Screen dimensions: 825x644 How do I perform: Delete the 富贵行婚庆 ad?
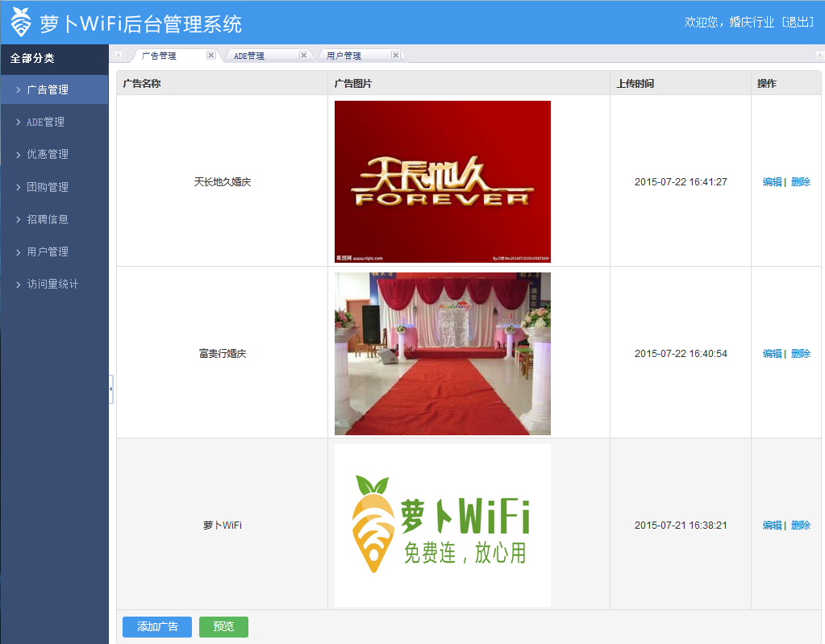click(800, 354)
